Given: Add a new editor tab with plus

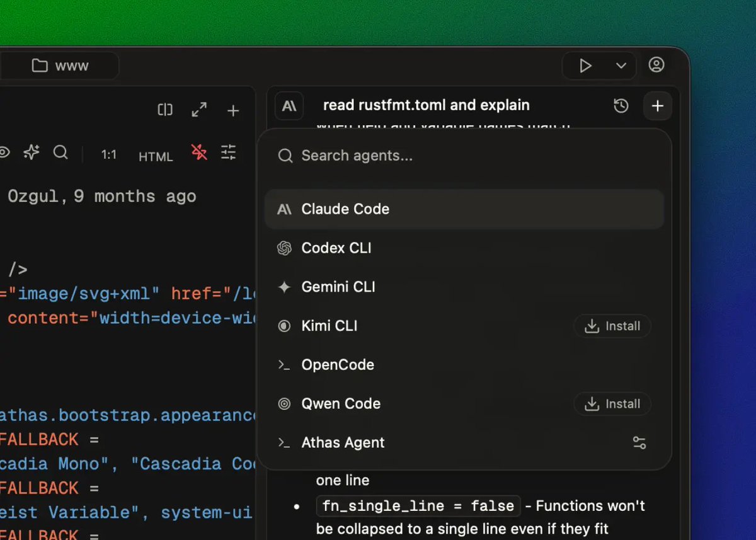Looking at the screenshot, I should tap(233, 111).
